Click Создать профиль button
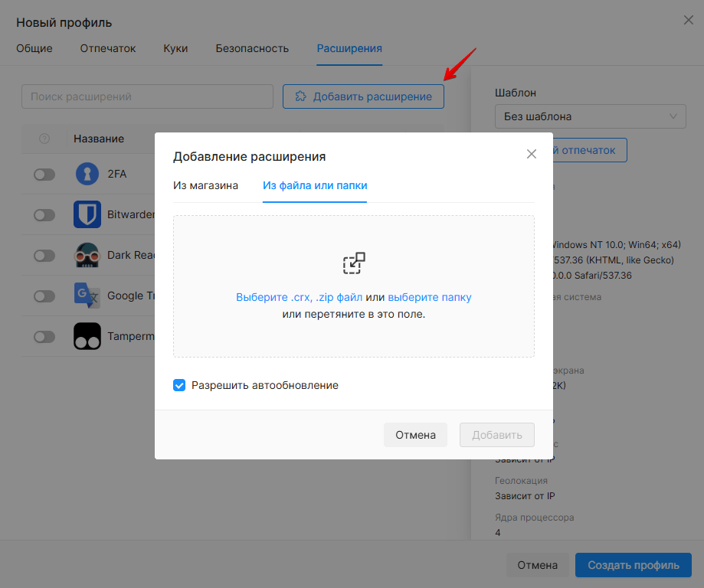This screenshot has width=704, height=588. (x=634, y=565)
